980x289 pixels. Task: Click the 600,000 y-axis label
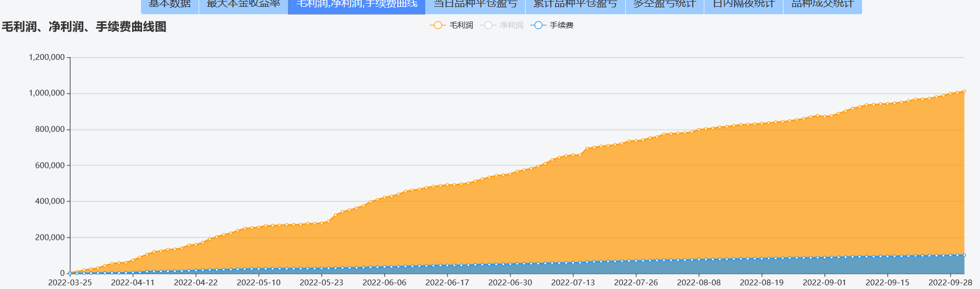click(x=50, y=165)
